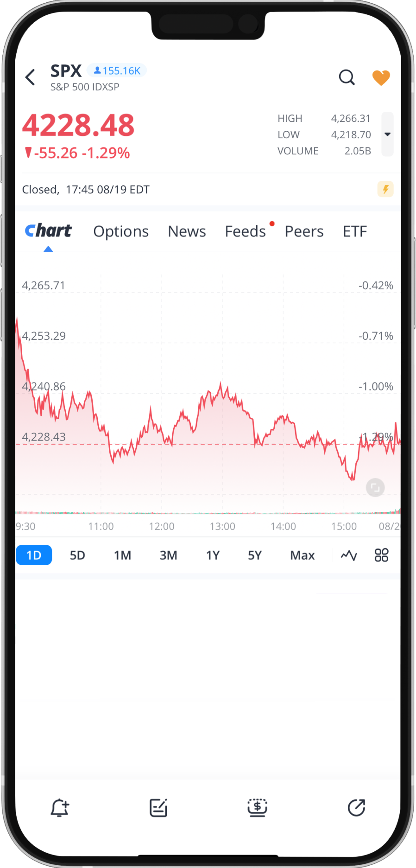Select the 1M time range

click(x=123, y=555)
